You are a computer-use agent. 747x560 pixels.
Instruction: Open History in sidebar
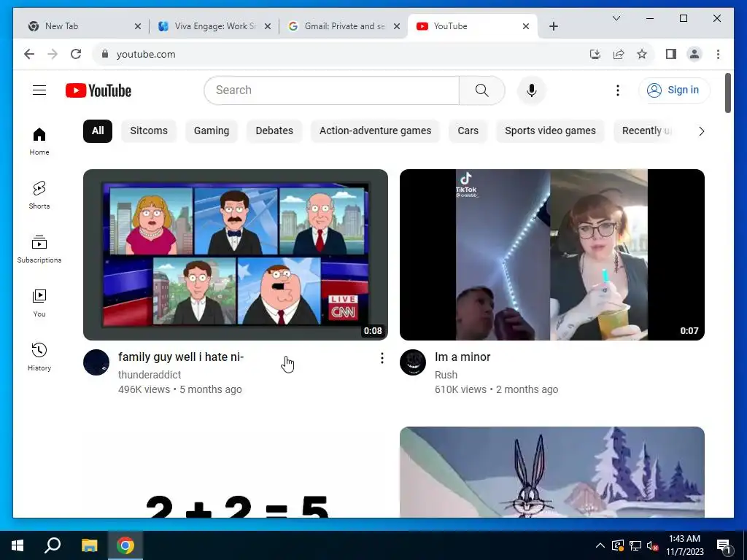pyautogui.click(x=39, y=357)
